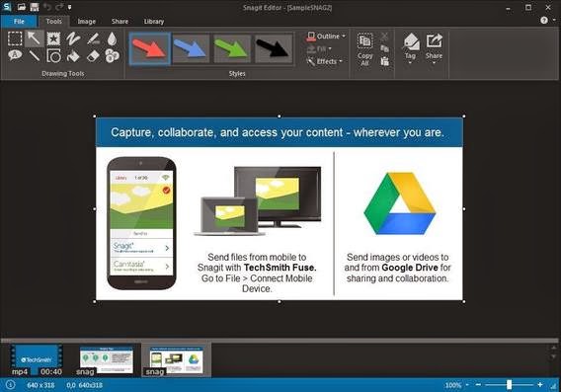The width and height of the screenshot is (561, 392).
Task: Click the Redo arrow in title bar
Action: (x=59, y=7)
